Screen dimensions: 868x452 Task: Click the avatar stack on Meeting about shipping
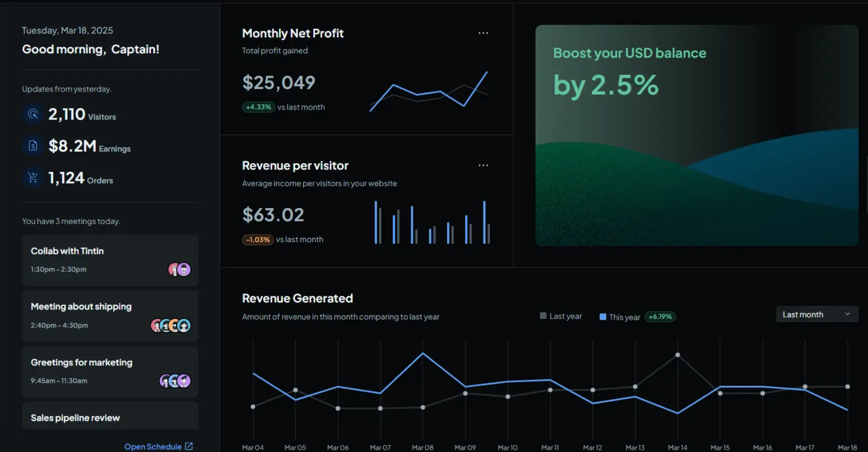click(170, 325)
